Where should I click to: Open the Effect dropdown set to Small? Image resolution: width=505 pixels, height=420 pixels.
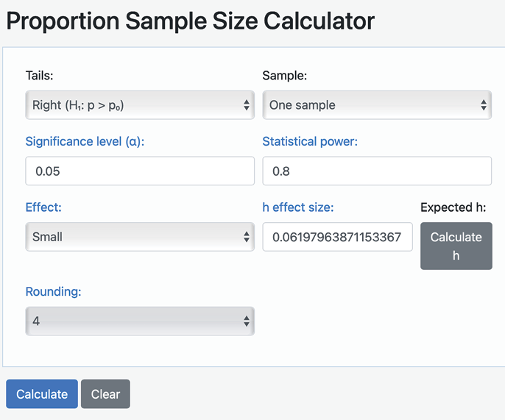pyautogui.click(x=139, y=237)
